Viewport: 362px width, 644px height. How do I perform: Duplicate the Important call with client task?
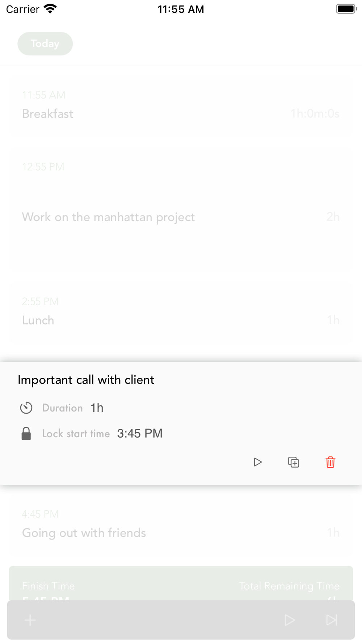tap(294, 462)
